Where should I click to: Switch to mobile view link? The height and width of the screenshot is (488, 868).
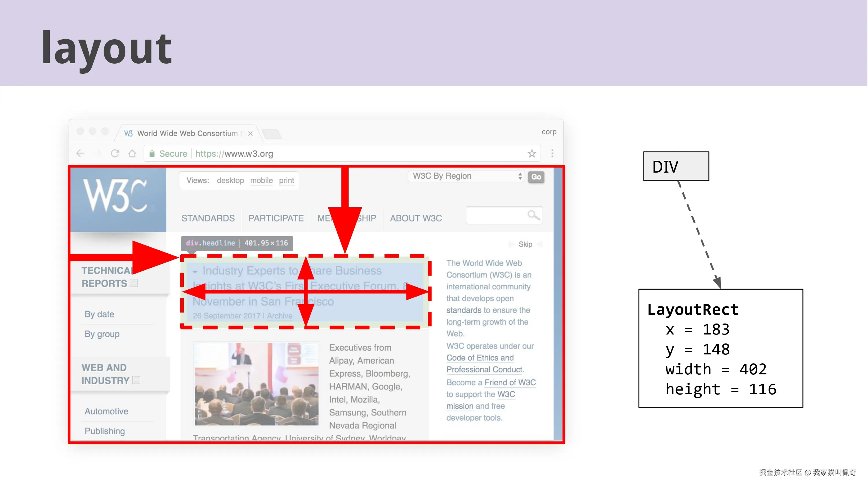[x=261, y=180]
